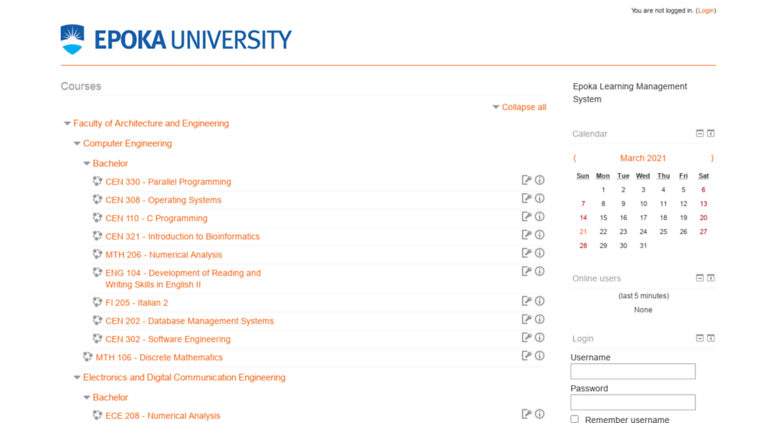Click the 'Epoka Learning Management System' text

click(x=630, y=93)
